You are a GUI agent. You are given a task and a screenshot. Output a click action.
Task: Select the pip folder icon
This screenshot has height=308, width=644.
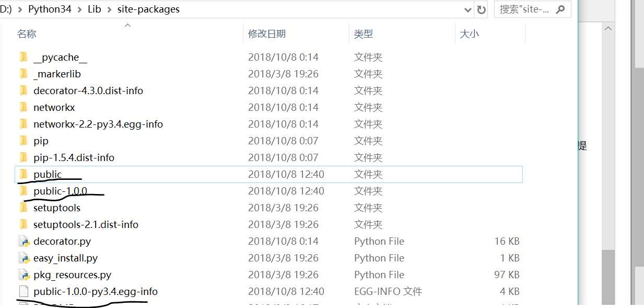coord(24,141)
